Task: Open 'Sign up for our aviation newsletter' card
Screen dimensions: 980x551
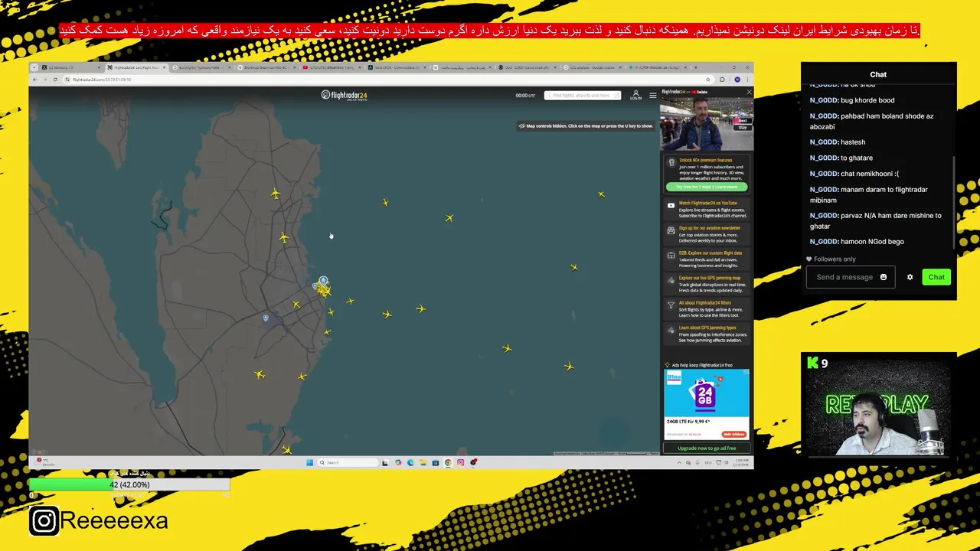Action: pos(707,234)
